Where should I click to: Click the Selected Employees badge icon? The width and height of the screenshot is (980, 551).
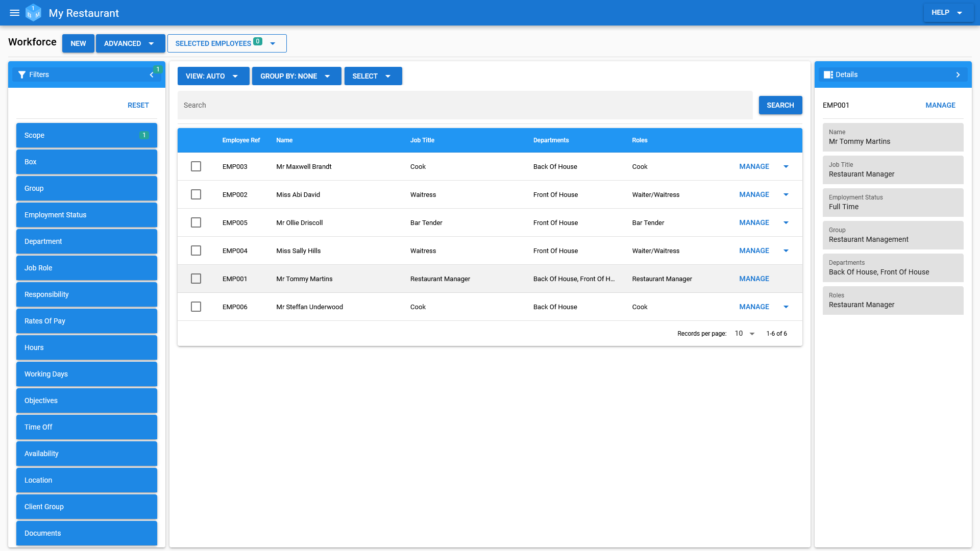(258, 42)
